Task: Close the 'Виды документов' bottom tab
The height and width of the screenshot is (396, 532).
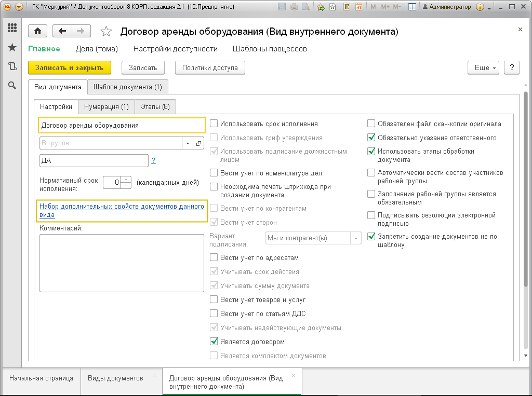Action: click(154, 376)
